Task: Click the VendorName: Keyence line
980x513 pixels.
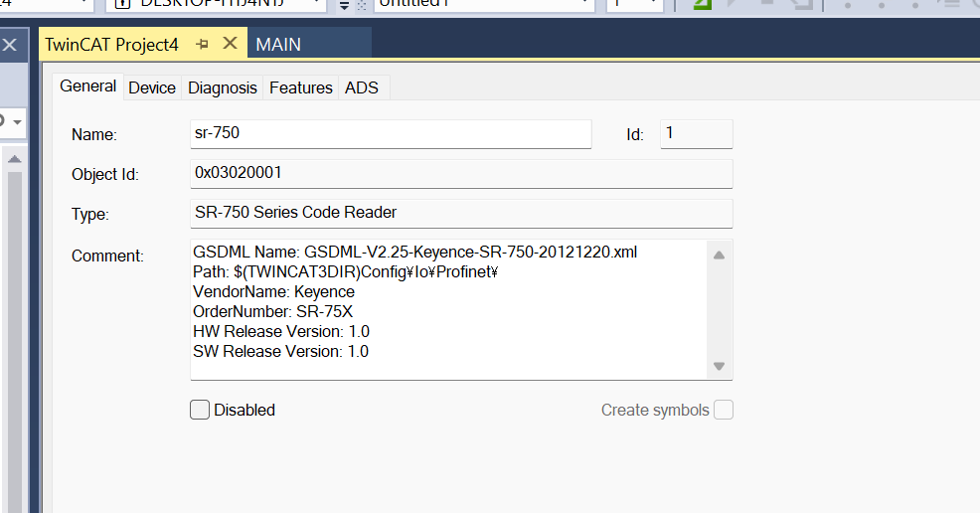Action: (x=273, y=292)
